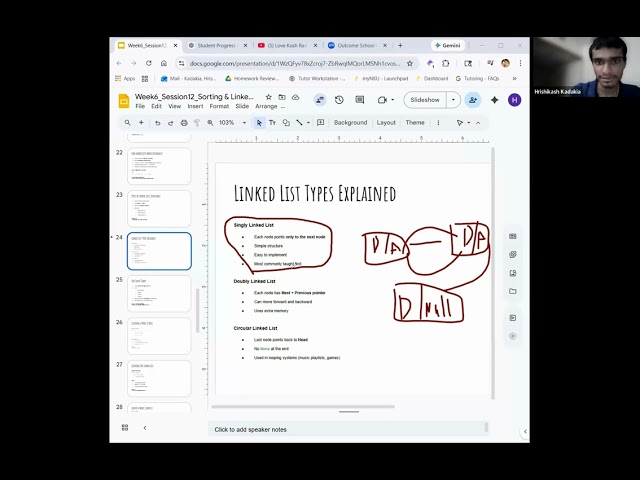Open the Slide menu

click(x=242, y=106)
